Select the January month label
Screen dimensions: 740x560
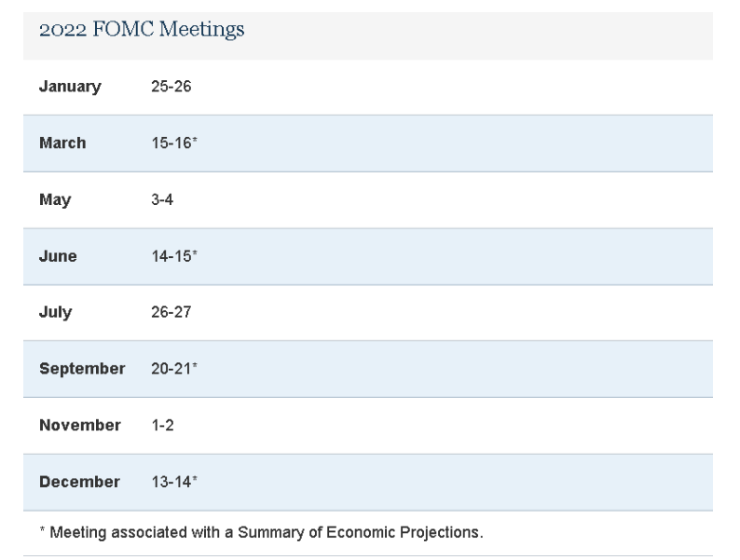pyautogui.click(x=70, y=87)
